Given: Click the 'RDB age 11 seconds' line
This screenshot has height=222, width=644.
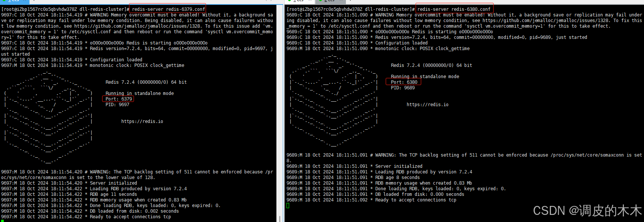Looking at the screenshot, I should (69, 194).
